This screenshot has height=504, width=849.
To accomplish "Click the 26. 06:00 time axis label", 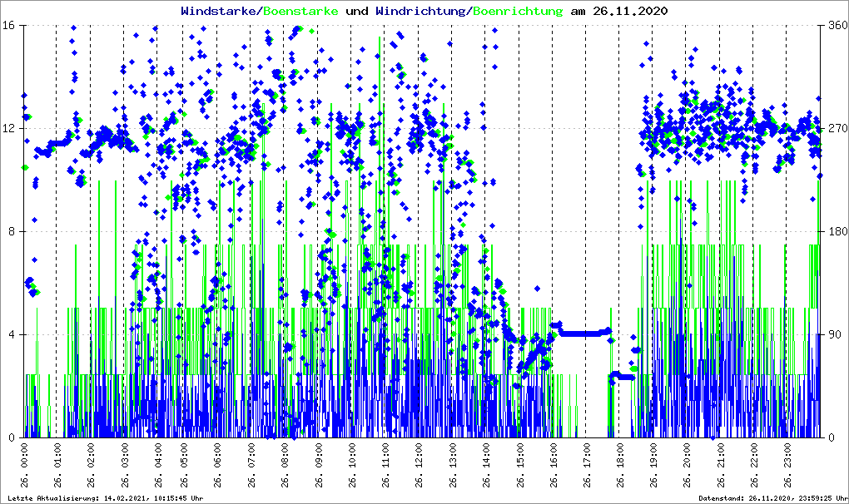I will (x=217, y=465).
